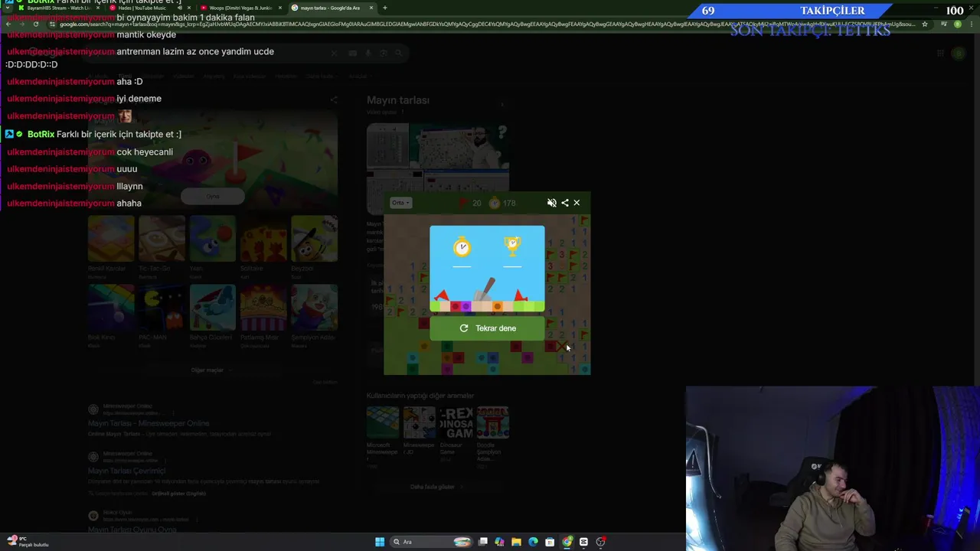Bookmark this page with the star icon

(925, 24)
